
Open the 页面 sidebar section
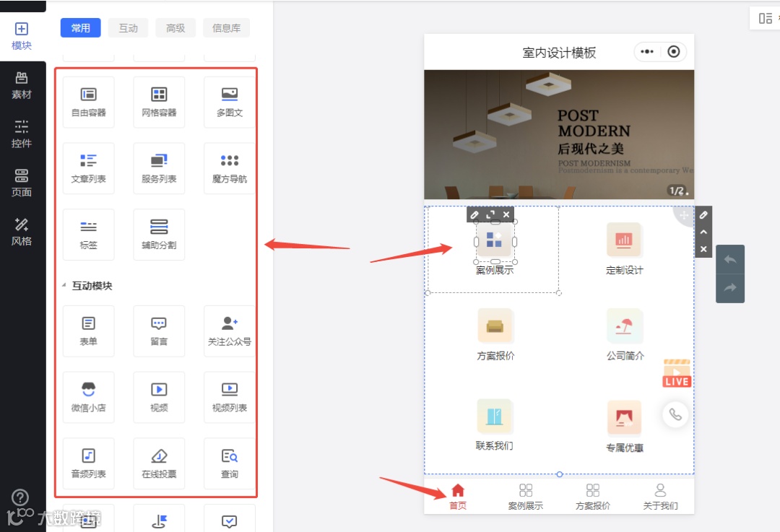(22, 183)
